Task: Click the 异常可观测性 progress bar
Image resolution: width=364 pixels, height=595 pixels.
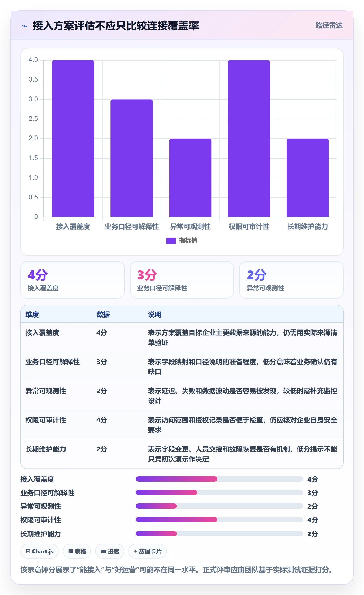Action: [x=219, y=506]
